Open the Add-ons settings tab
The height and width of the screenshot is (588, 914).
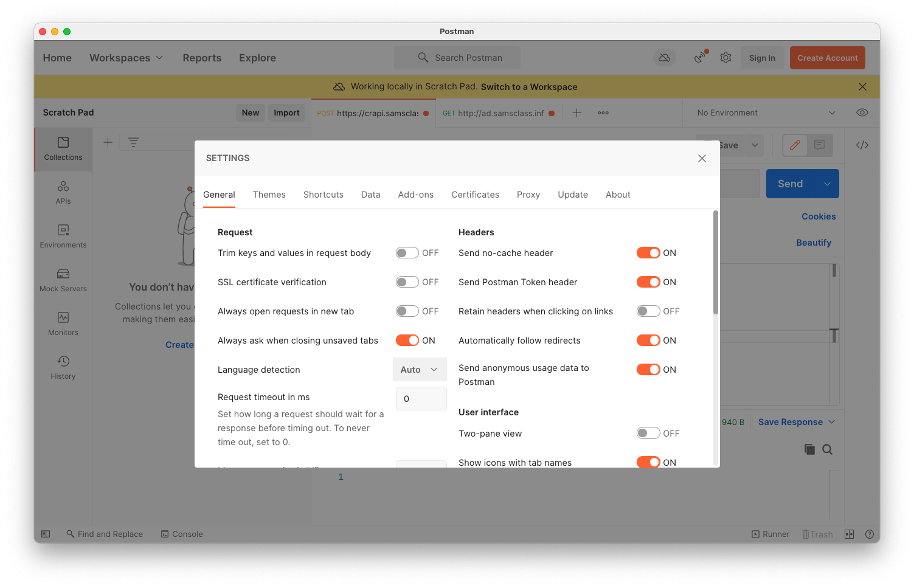click(416, 195)
